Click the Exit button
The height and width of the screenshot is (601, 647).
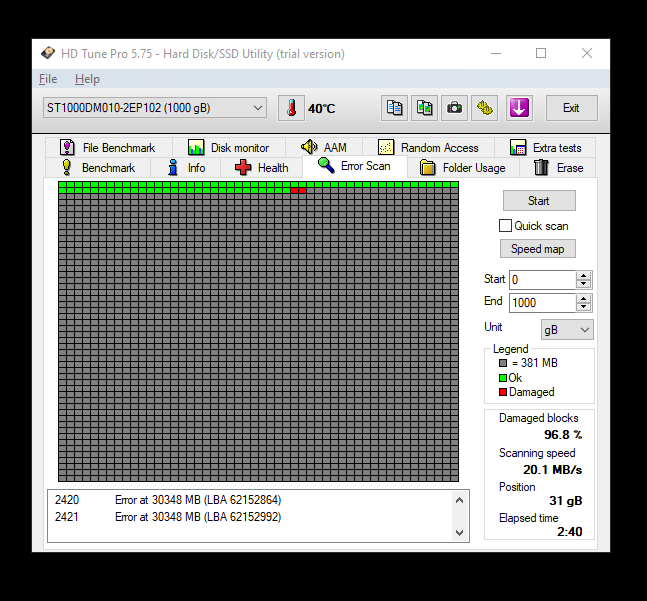(571, 108)
